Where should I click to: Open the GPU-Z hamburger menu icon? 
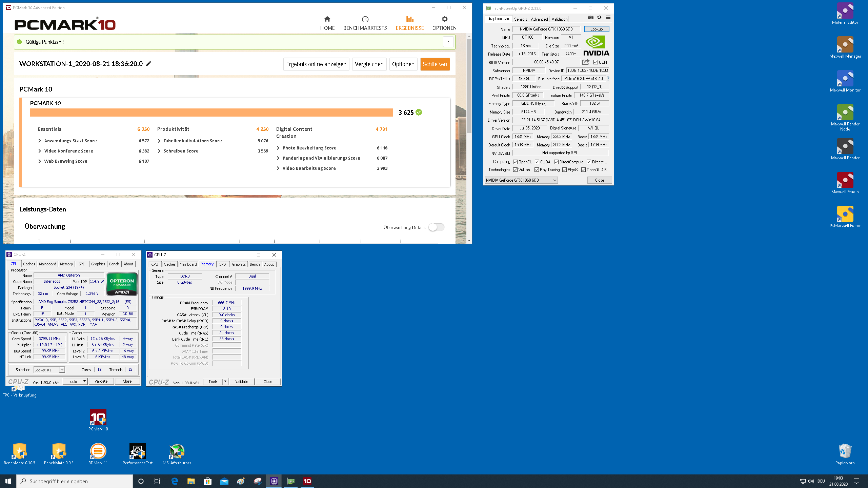pos(608,18)
